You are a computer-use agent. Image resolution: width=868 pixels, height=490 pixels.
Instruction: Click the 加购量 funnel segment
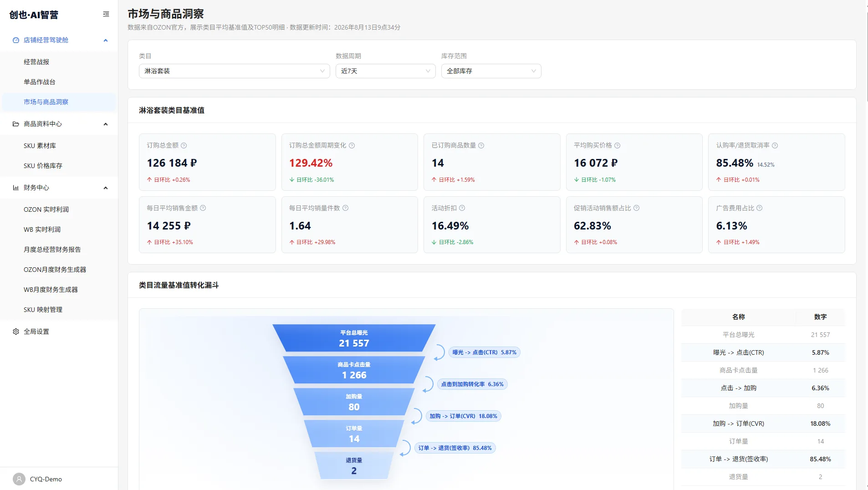click(x=354, y=402)
